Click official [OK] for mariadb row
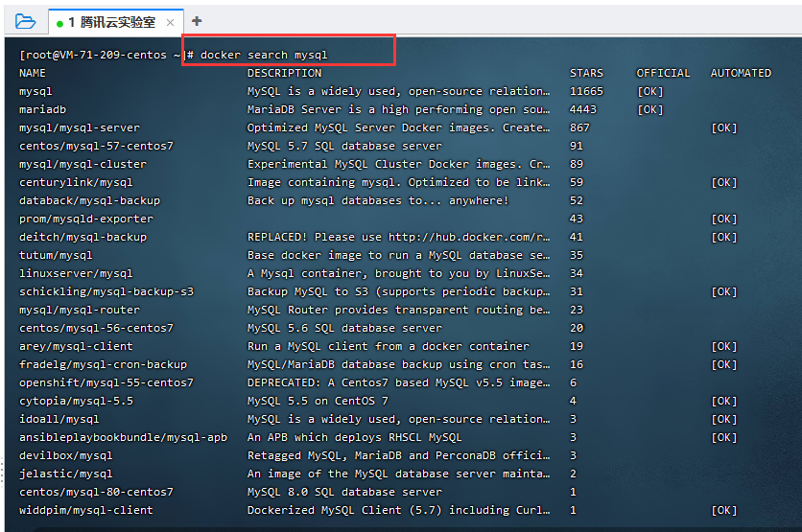 (649, 109)
